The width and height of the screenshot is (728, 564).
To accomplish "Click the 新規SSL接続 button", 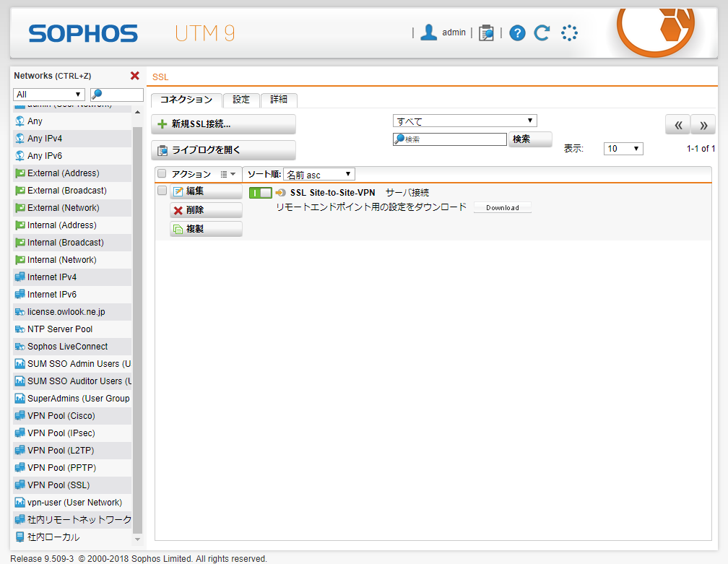I will pyautogui.click(x=223, y=124).
